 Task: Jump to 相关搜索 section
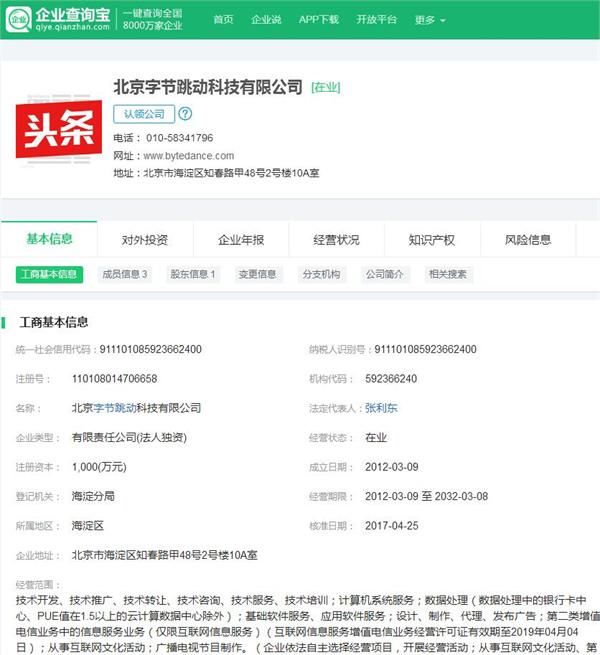448,274
